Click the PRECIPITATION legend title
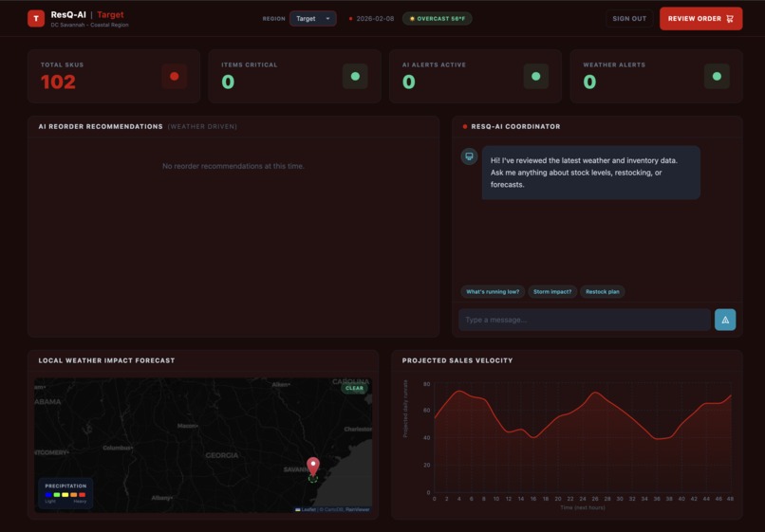Viewport: 765px width, 532px height. pyautogui.click(x=65, y=486)
